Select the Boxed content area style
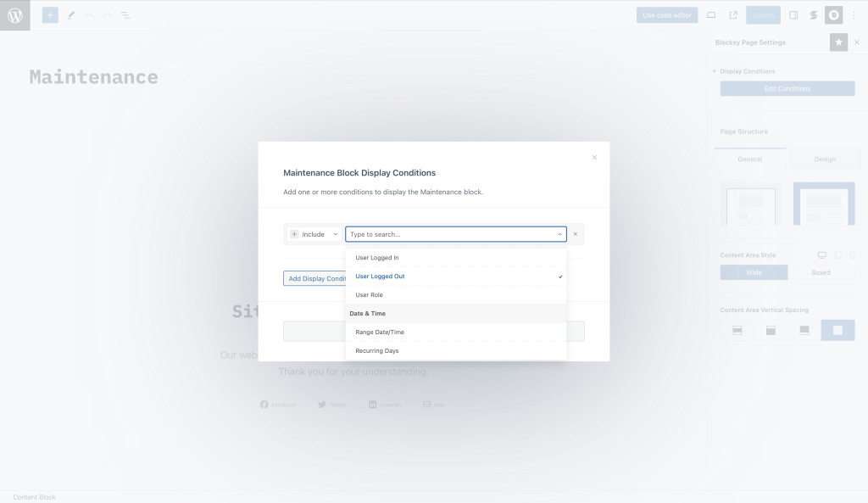The height and width of the screenshot is (503, 868). [x=823, y=272]
